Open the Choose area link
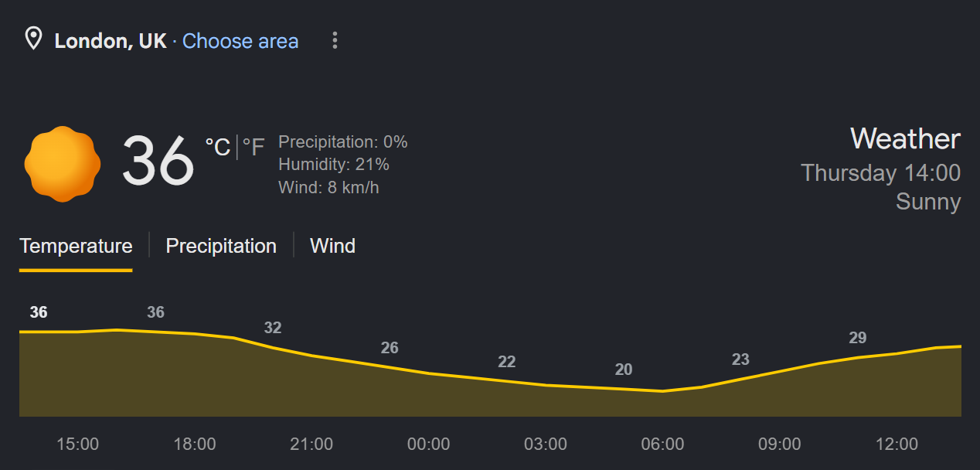Screen dimensions: 980x470 point(240,41)
